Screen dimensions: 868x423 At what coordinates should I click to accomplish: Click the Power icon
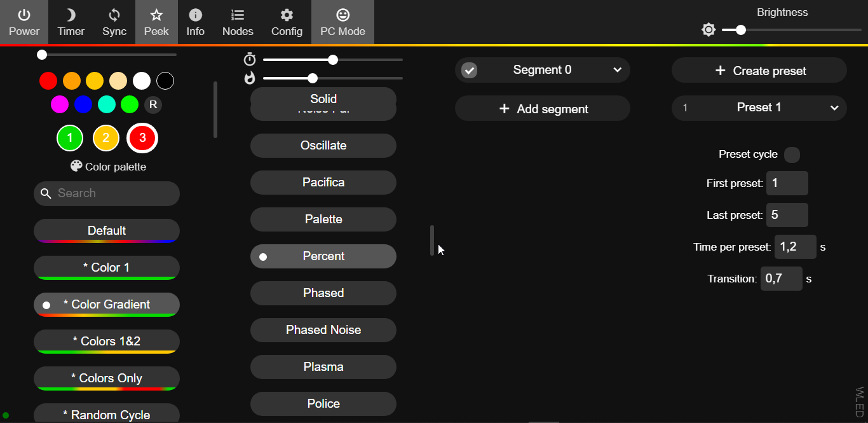pyautogui.click(x=24, y=15)
